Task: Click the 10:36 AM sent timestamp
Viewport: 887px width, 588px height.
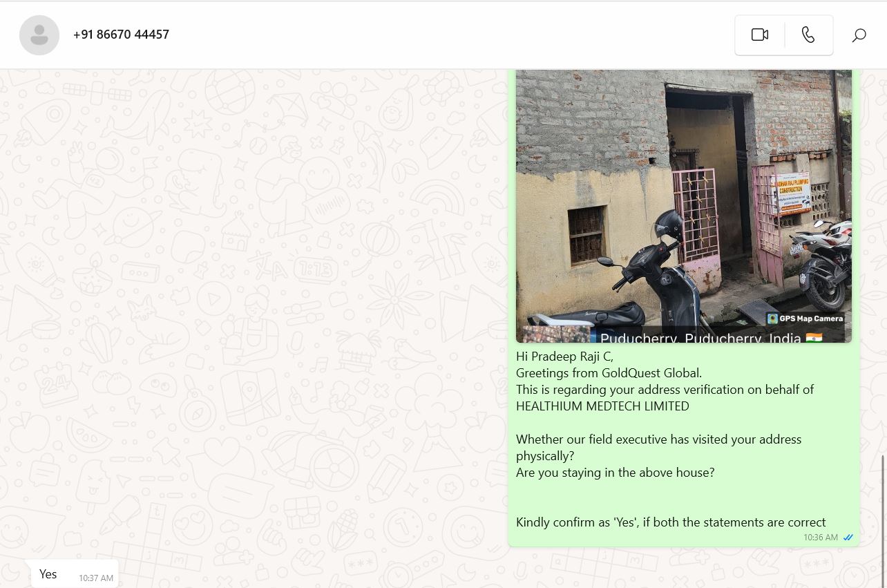Action: (x=821, y=538)
